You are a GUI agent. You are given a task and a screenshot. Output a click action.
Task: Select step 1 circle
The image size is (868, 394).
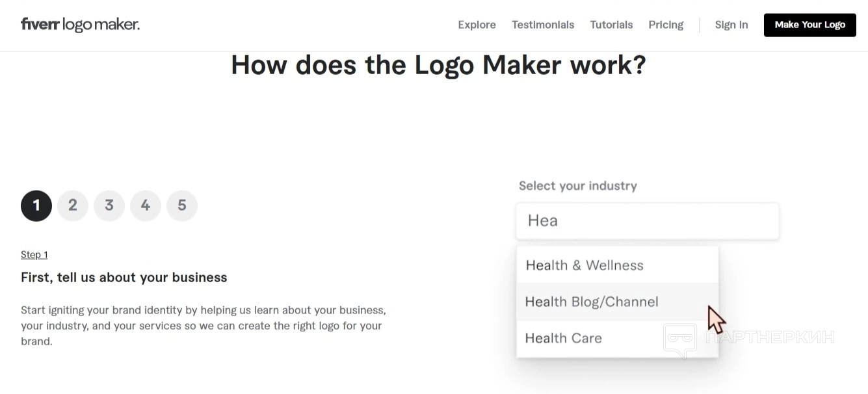coord(36,205)
